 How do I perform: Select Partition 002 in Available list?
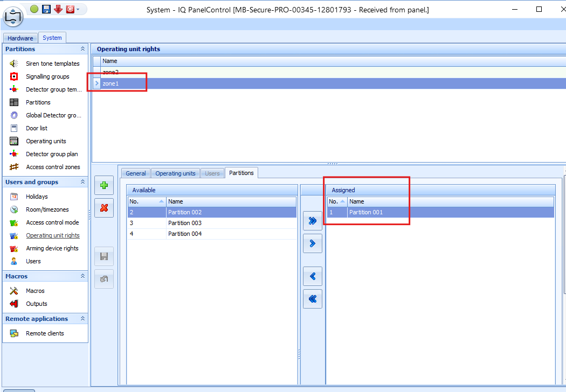coord(212,212)
